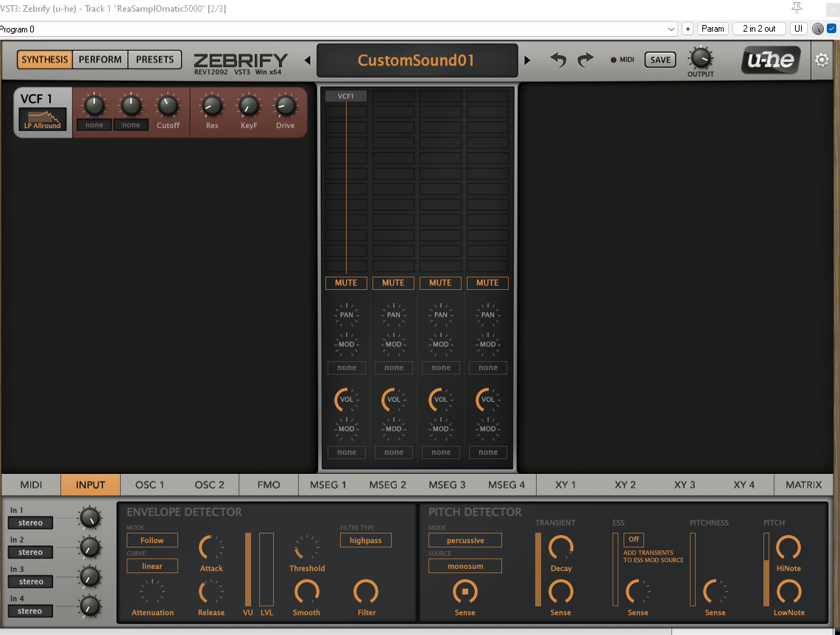
Task: Open the Program 0 preset dropdown
Action: pos(339,29)
